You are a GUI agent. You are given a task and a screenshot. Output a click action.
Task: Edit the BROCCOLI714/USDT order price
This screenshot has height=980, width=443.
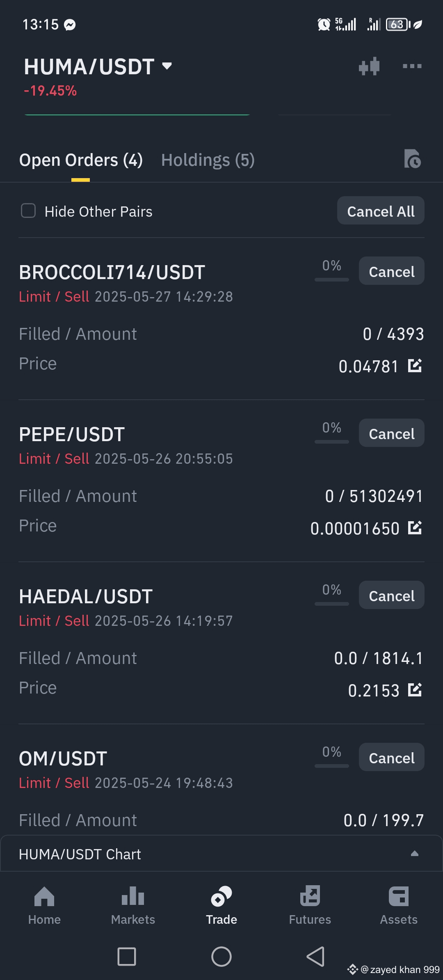pyautogui.click(x=415, y=365)
